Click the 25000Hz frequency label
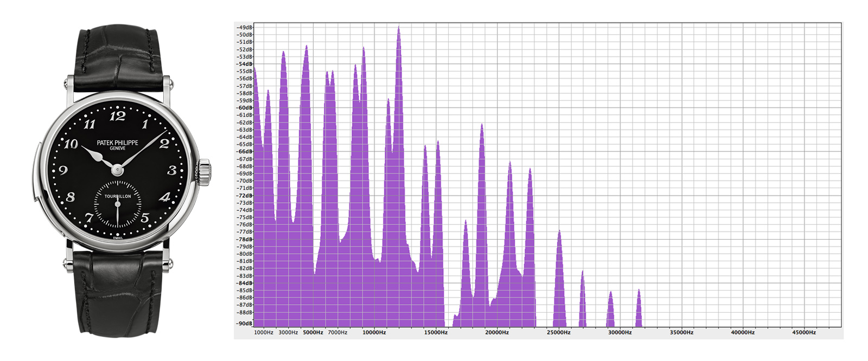The width and height of the screenshot is (868, 361). pos(558,332)
